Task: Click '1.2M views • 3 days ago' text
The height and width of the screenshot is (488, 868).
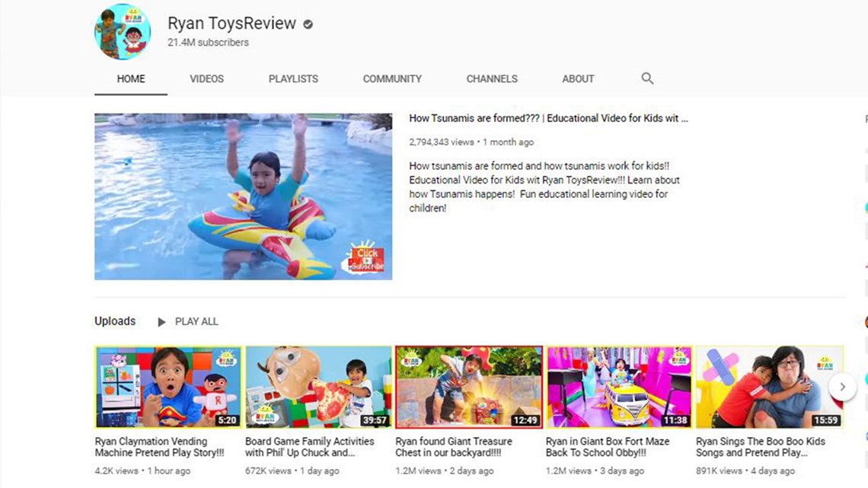Action: click(x=595, y=470)
